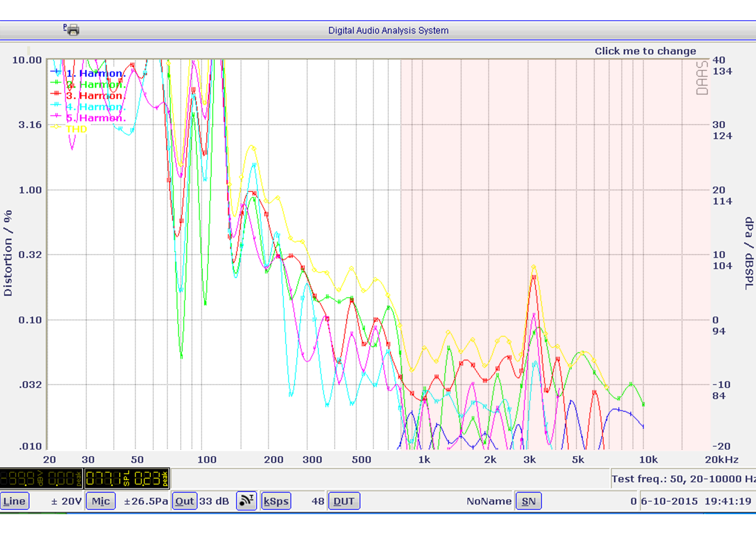This screenshot has height=534, width=756.
Task: Click the NoName device name field
Action: [x=488, y=501]
